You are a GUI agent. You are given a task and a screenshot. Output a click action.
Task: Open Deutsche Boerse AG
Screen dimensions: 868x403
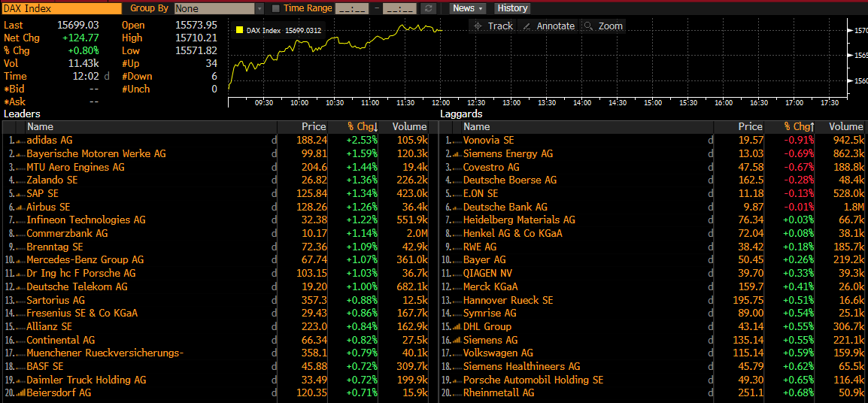pos(510,180)
